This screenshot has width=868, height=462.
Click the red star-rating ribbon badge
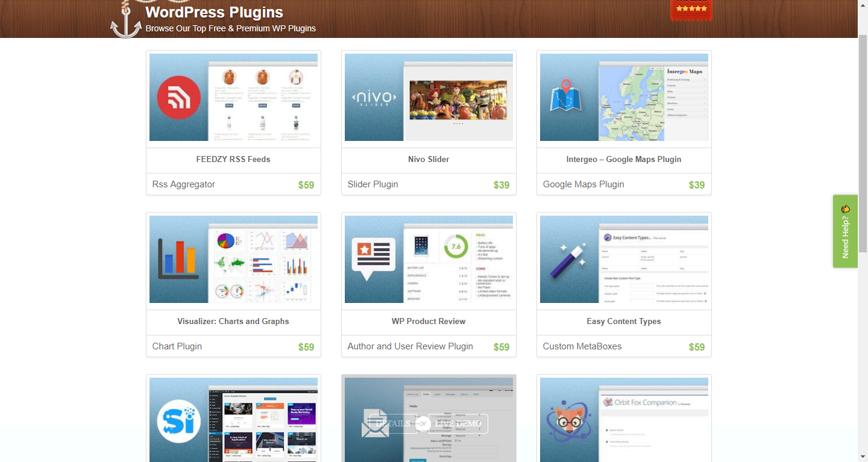pos(691,10)
